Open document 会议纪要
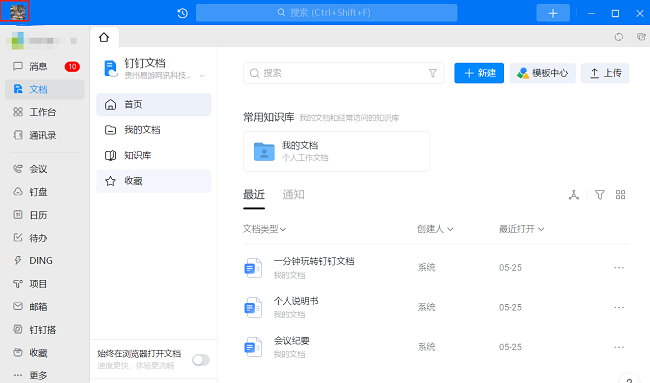This screenshot has width=650, height=383. pyautogui.click(x=291, y=341)
